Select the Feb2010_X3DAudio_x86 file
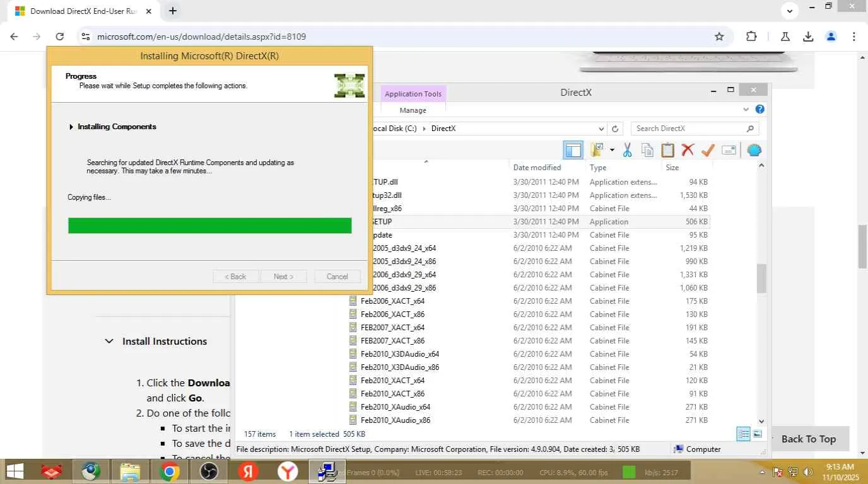Screen dimensions: 868x484 coord(400,367)
